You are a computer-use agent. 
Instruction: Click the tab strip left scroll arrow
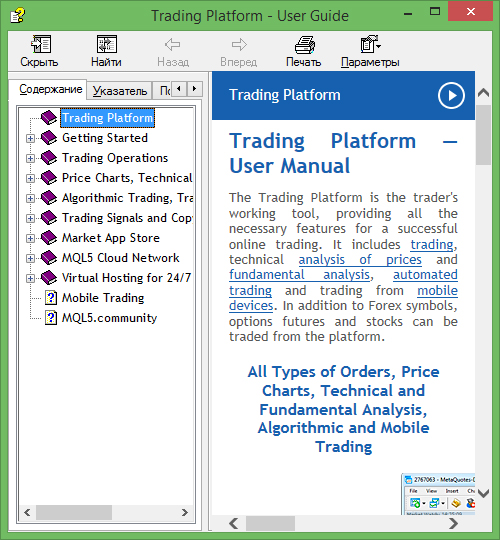(x=179, y=89)
